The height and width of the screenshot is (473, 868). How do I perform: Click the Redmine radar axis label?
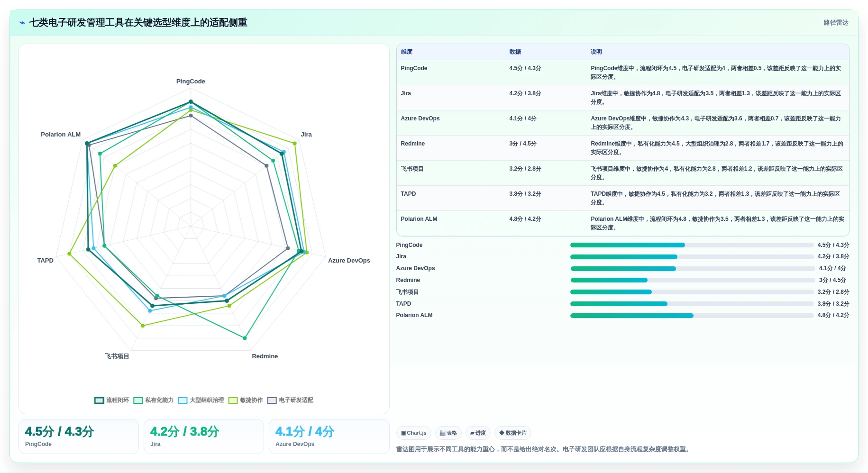pos(265,356)
